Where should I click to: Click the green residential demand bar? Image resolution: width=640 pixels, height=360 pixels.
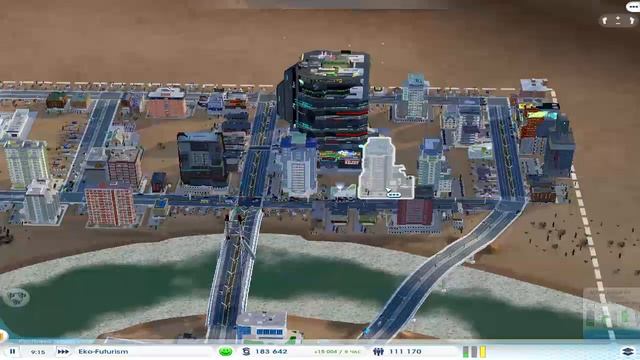pyautogui.click(x=466, y=351)
